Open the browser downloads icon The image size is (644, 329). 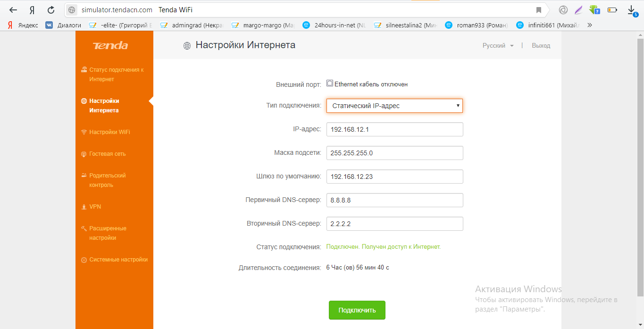(x=631, y=10)
